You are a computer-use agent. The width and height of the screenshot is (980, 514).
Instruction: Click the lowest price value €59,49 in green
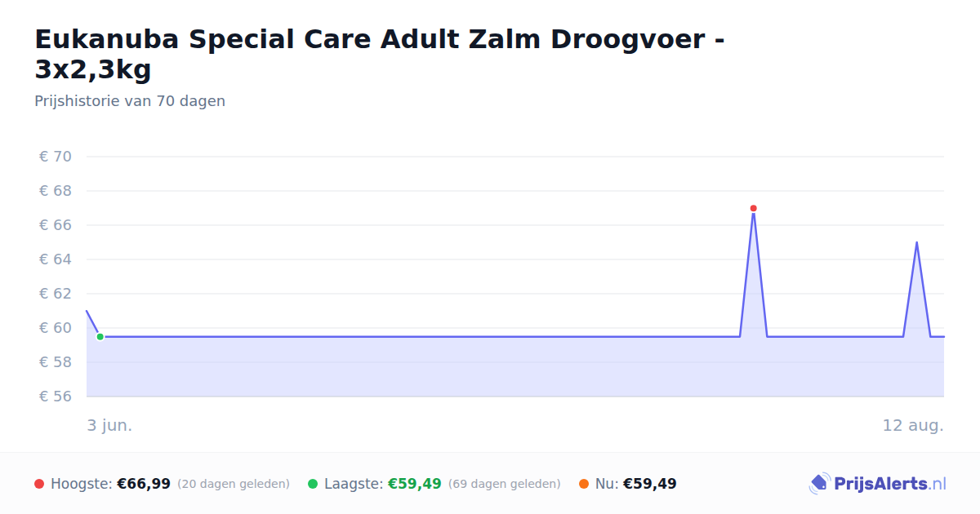(x=414, y=484)
